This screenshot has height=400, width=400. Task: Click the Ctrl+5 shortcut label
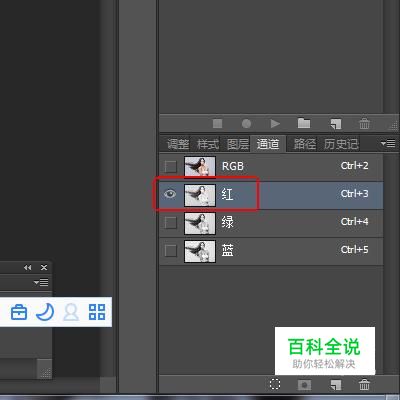(x=354, y=250)
